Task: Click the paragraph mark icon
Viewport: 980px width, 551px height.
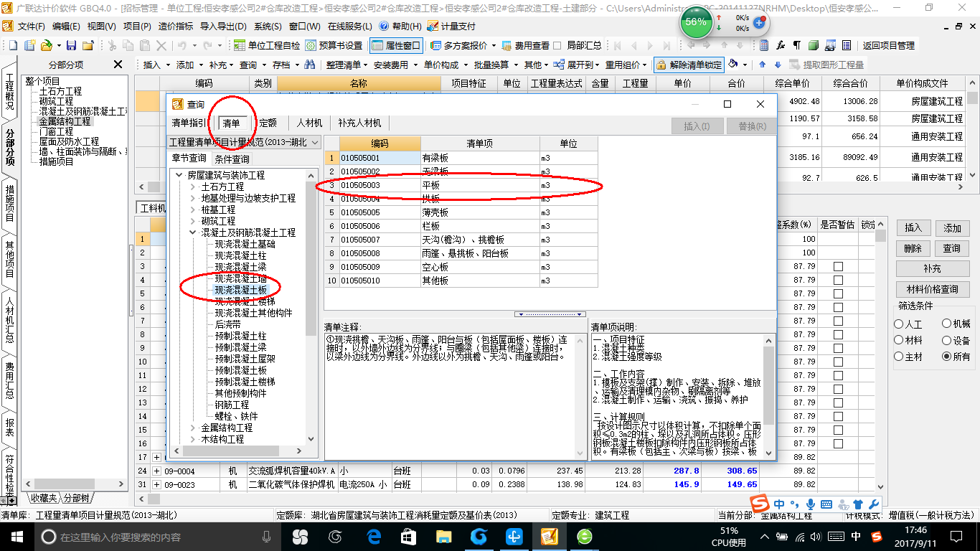Action: [796, 45]
